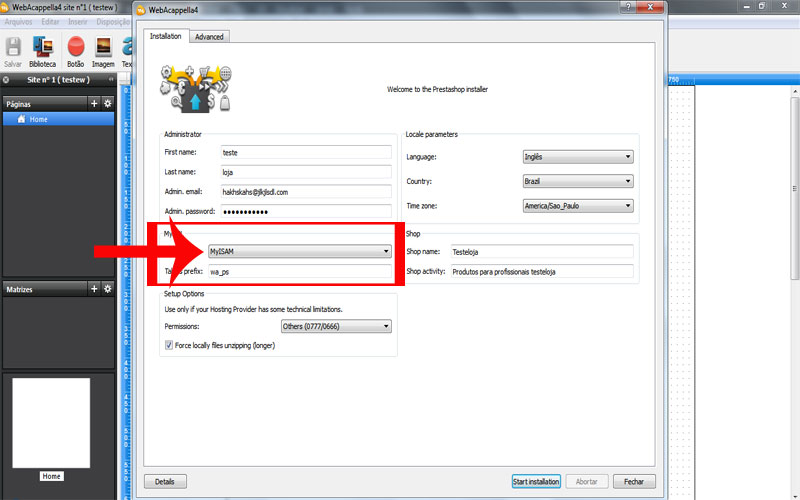This screenshot has width=800, height=500.
Task: Select the Home page in Páginas list
Action: coord(58,119)
